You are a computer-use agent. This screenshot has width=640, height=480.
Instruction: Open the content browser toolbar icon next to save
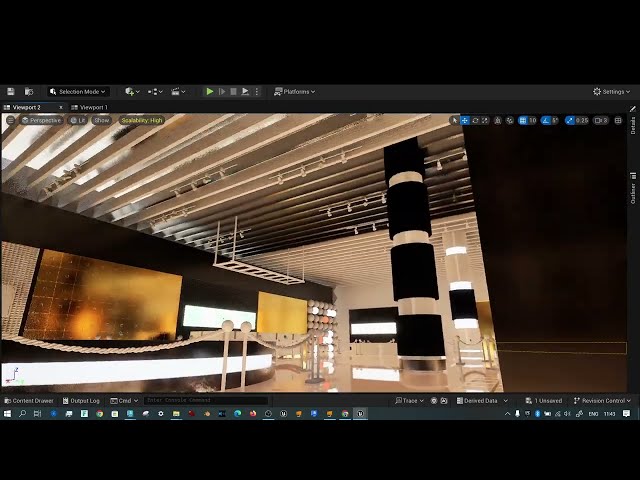click(x=29, y=91)
